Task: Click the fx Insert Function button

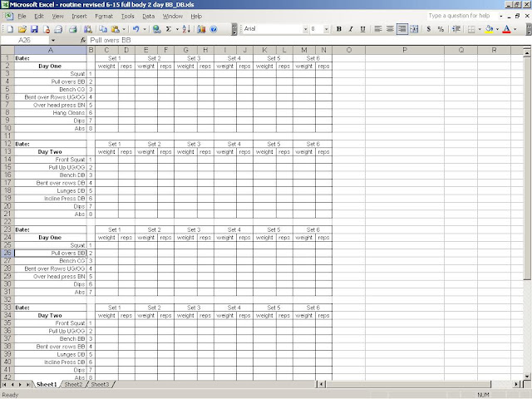Action: tap(83, 40)
